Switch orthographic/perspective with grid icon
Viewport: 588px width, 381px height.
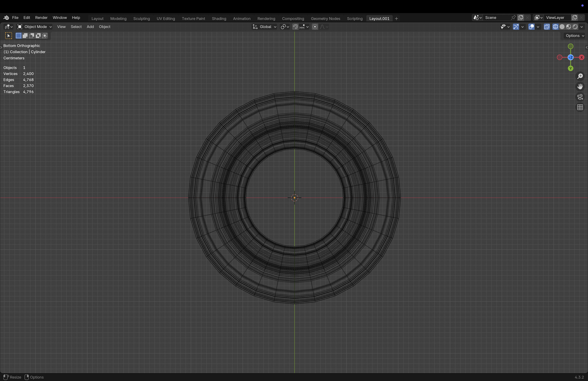coord(580,107)
